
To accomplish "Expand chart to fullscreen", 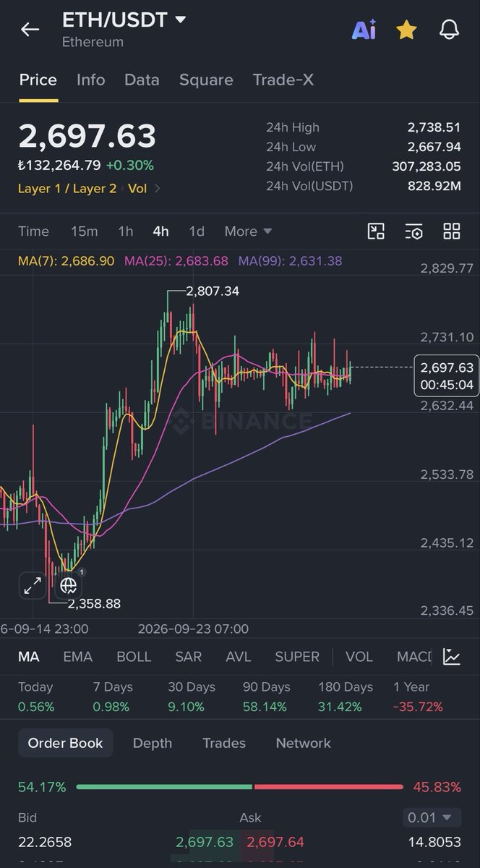I will coord(33,586).
